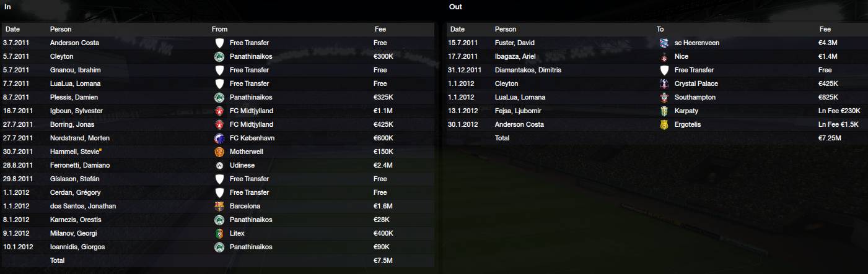Click the Karpaty club badge icon
The image size is (868, 274).
pos(664,111)
